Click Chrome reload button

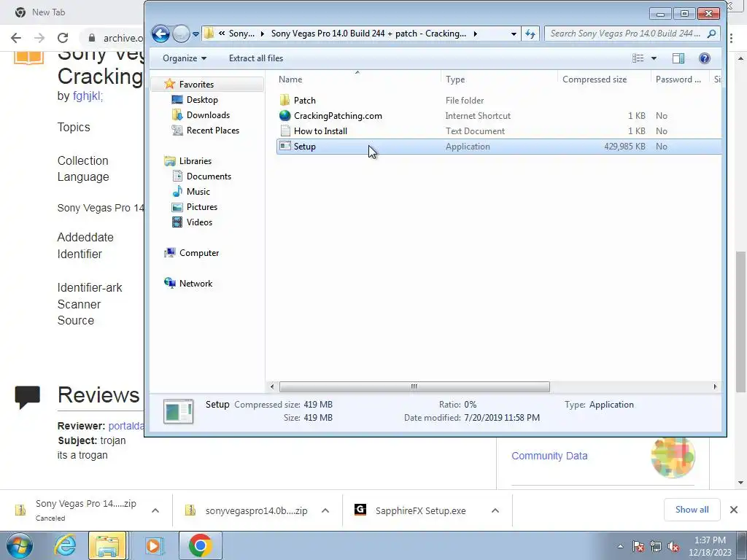pyautogui.click(x=63, y=38)
